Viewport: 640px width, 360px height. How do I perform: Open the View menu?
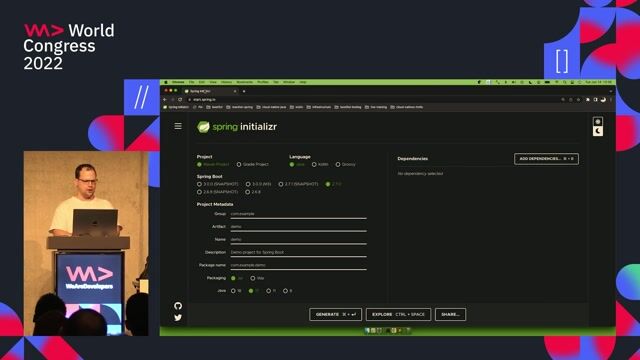click(213, 82)
